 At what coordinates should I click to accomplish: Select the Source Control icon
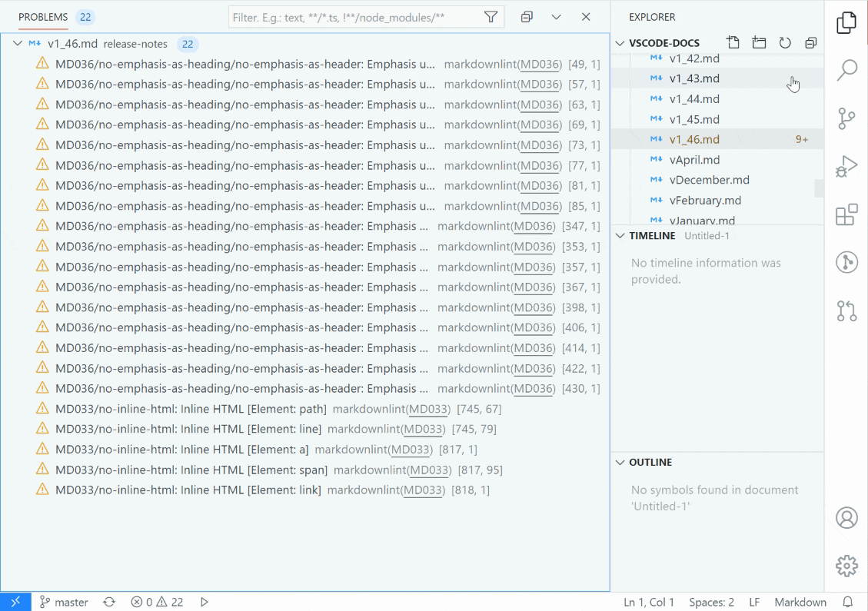pos(846,118)
